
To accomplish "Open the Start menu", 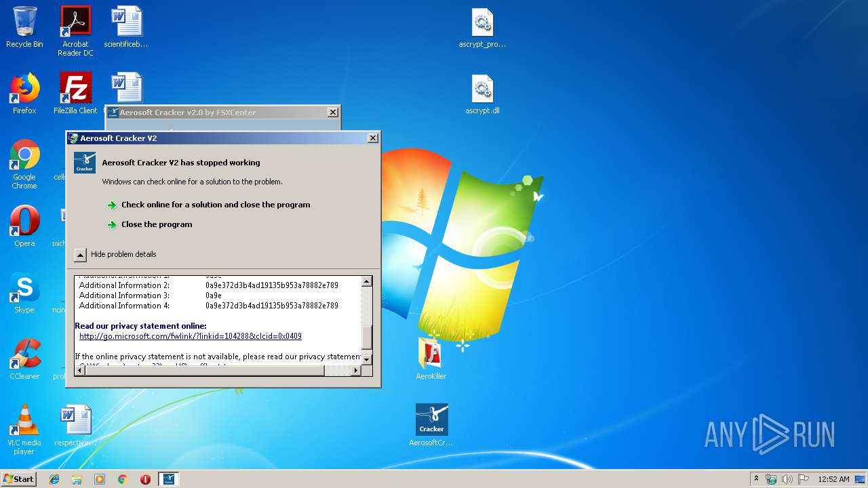I will (x=19, y=479).
